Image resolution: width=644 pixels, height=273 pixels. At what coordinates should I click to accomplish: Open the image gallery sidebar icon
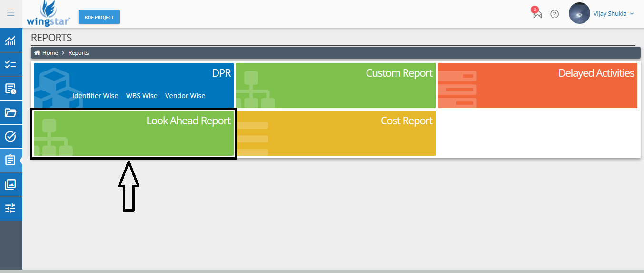click(x=10, y=184)
